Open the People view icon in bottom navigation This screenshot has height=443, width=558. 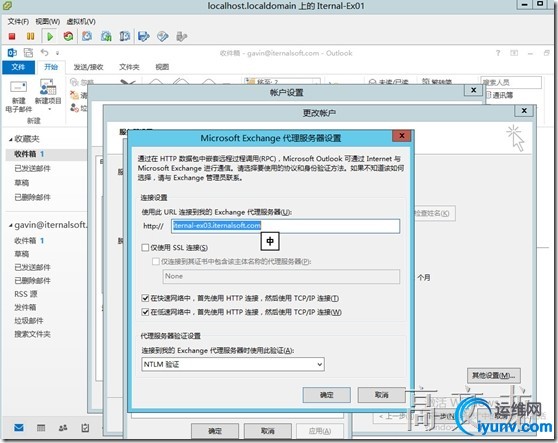click(x=63, y=428)
